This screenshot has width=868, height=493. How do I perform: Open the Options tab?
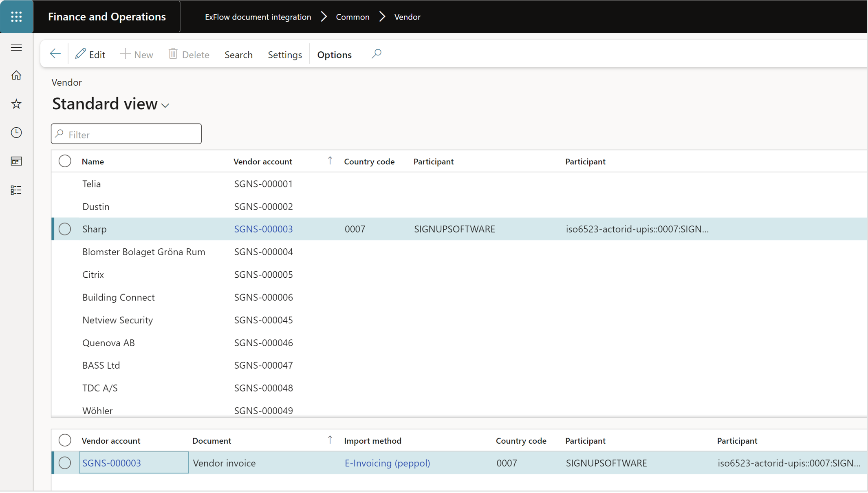pyautogui.click(x=334, y=54)
